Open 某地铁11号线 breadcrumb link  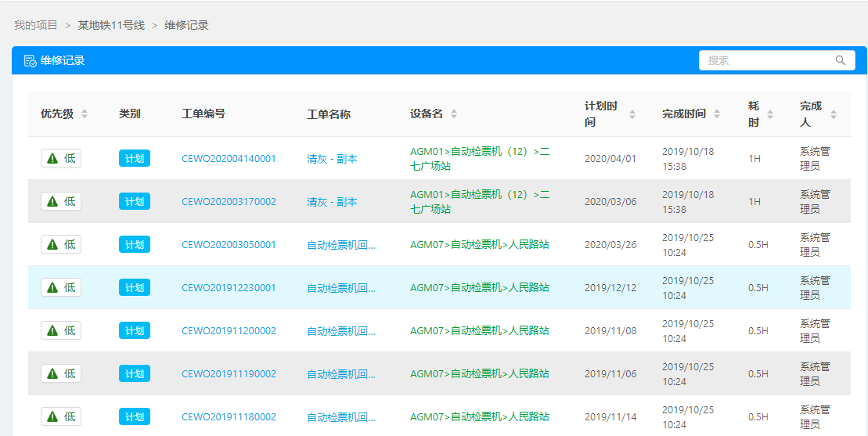click(111, 25)
